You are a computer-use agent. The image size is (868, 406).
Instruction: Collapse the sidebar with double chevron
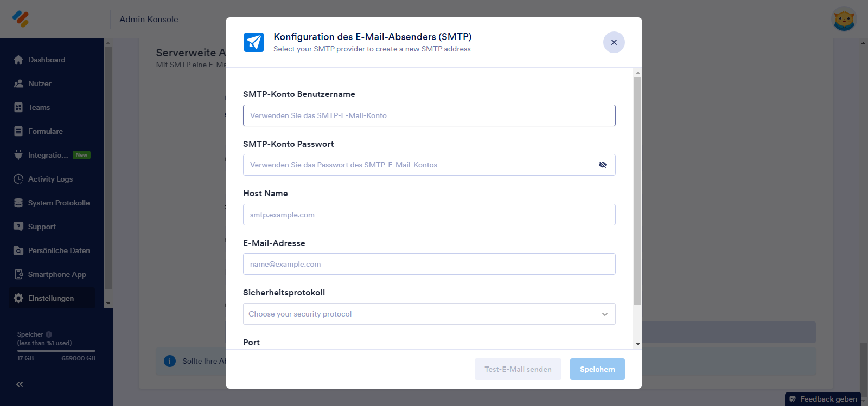[x=20, y=384]
